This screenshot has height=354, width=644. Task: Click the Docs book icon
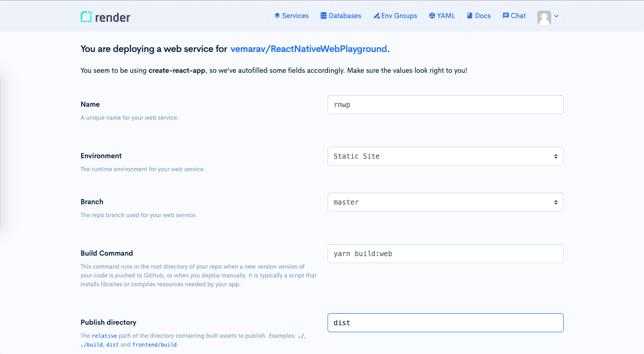(x=470, y=16)
